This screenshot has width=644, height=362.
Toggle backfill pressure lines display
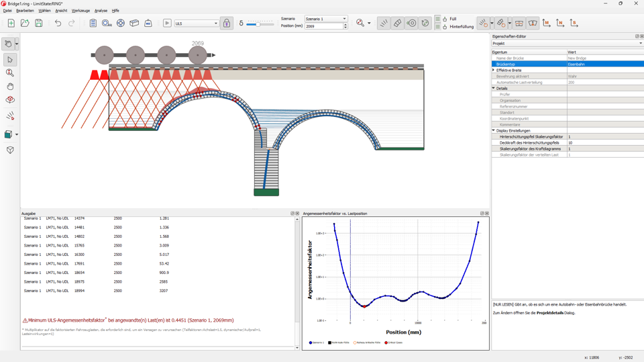pyautogui.click(x=384, y=24)
